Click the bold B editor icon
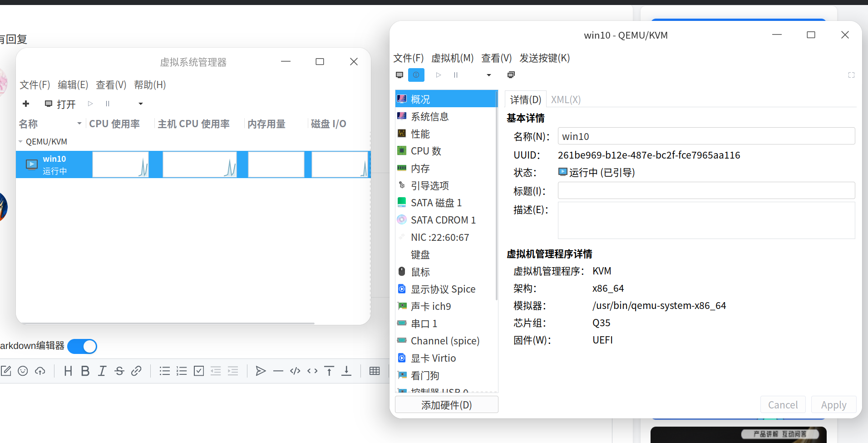The image size is (868, 443). (x=85, y=371)
